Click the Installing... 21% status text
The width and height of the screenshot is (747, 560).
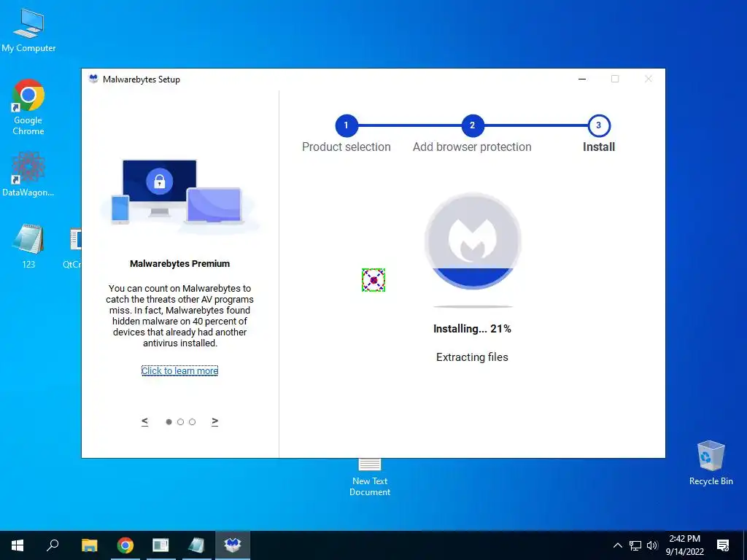472,329
